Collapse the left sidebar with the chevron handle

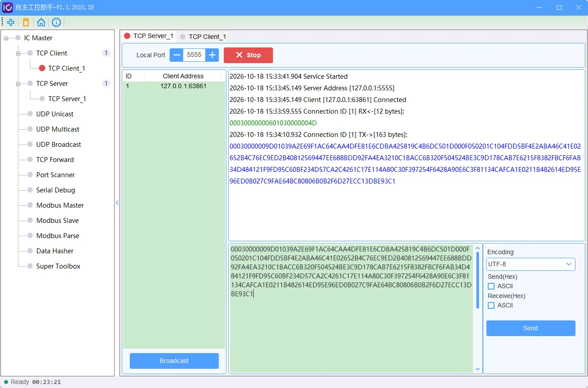point(117,203)
